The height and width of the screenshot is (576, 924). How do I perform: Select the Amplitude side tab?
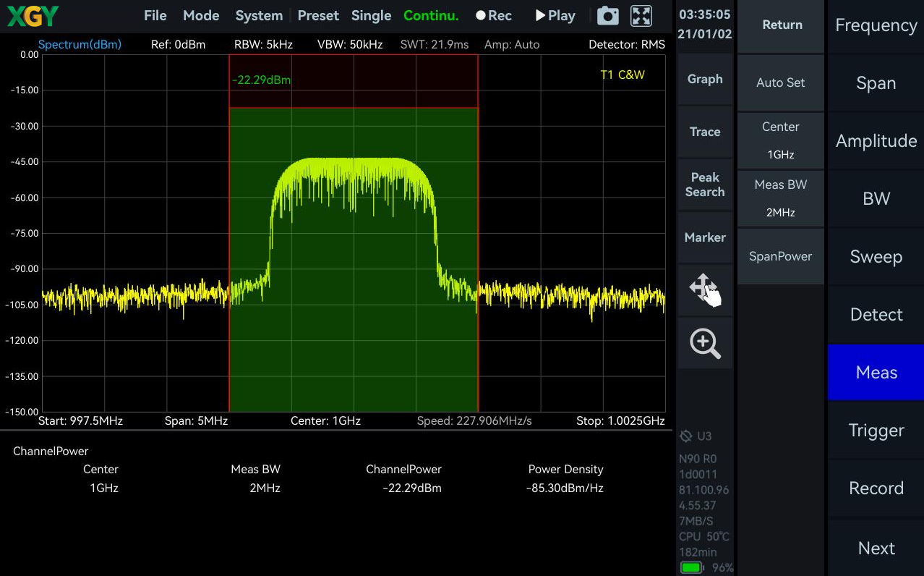coord(876,141)
